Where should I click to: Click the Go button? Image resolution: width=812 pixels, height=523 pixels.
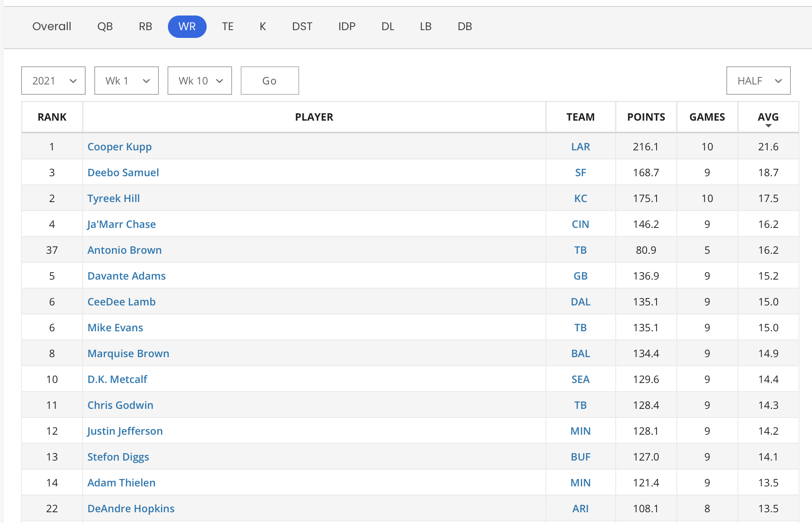[270, 81]
